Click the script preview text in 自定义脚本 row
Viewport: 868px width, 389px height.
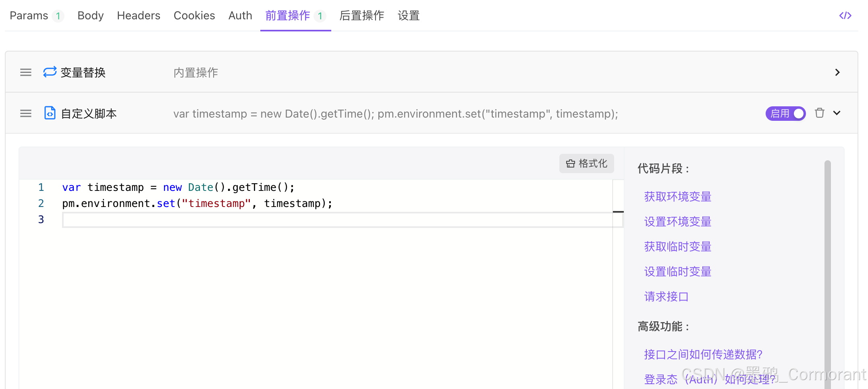[x=396, y=114]
